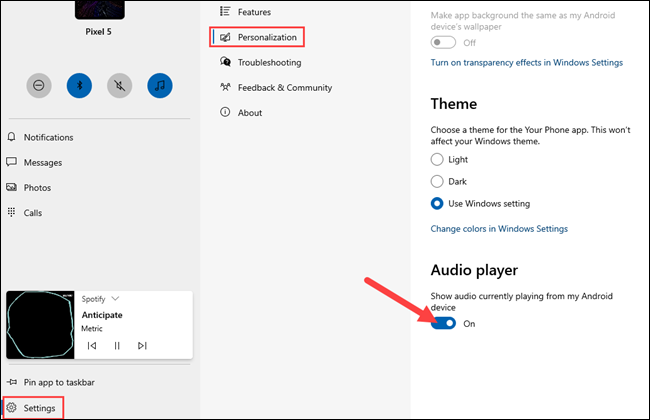Viewport: 650px width, 420px height.
Task: Click the phone mute sound icon
Action: tap(119, 86)
